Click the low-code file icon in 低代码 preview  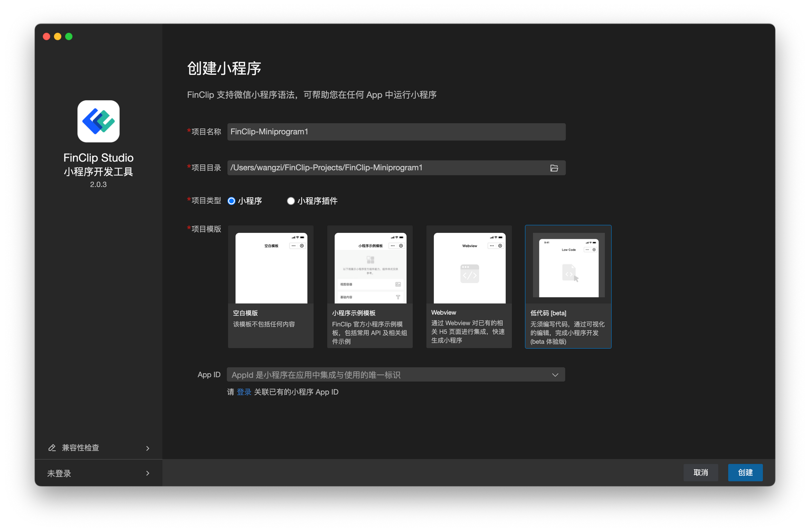coord(569,273)
